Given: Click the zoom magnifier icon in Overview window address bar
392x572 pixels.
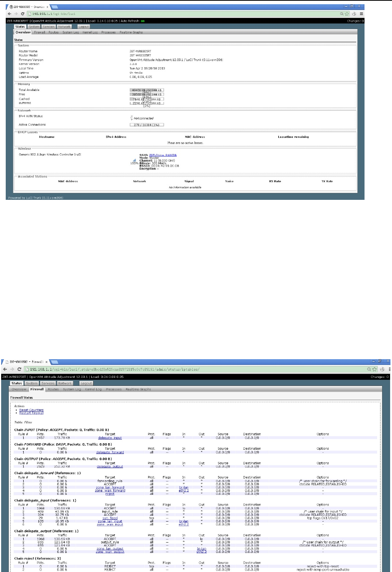Looking at the screenshot, I should tap(342, 14).
